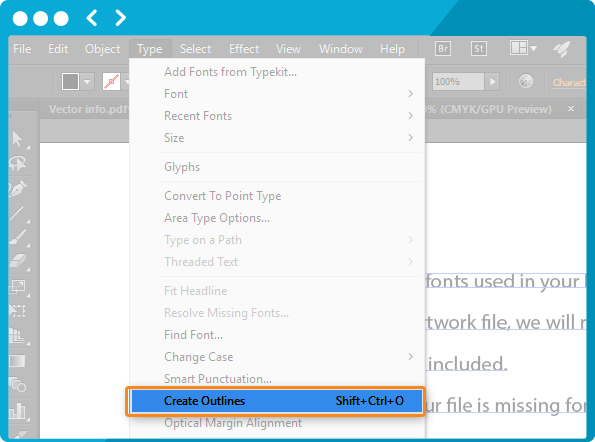Image resolution: width=595 pixels, height=442 pixels.
Task: Click the Character panel link
Action: [569, 82]
